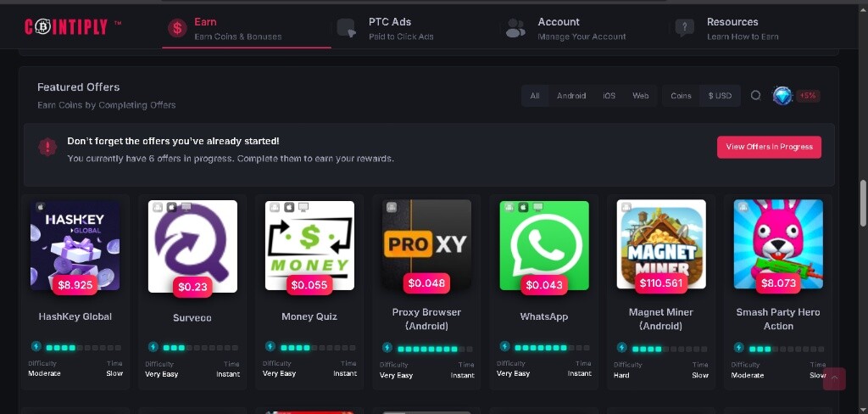Open the WhatsApp offer thumbnail
The image size is (868, 414).
[544, 245]
